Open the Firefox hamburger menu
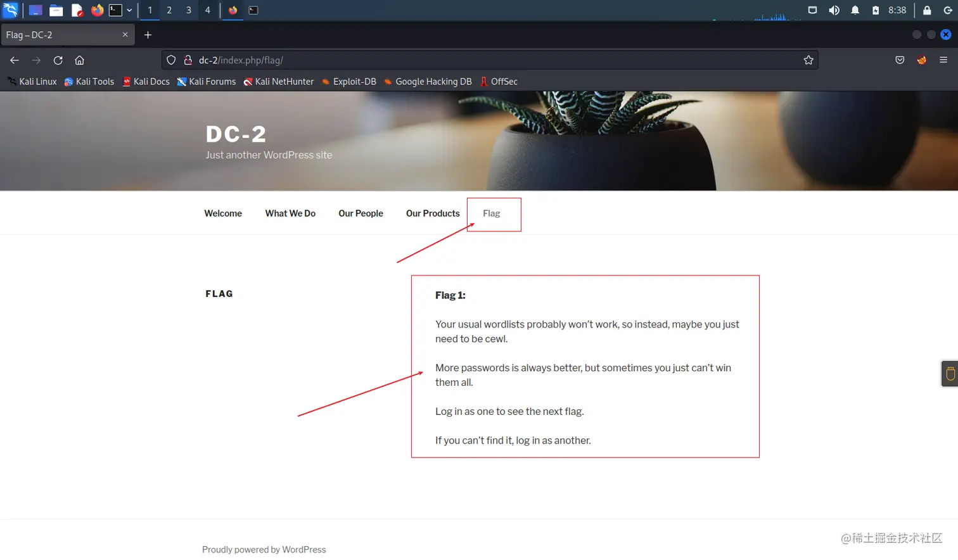 coord(943,60)
